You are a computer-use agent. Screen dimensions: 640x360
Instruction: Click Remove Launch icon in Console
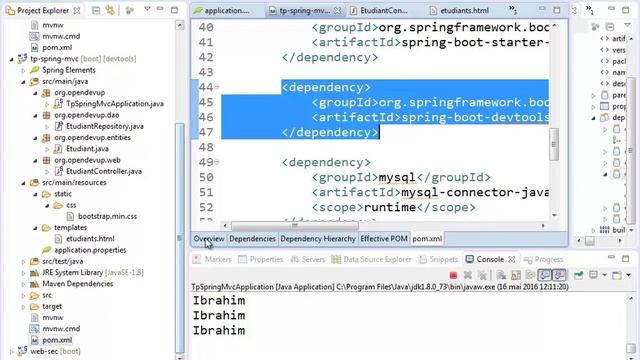click(468, 275)
